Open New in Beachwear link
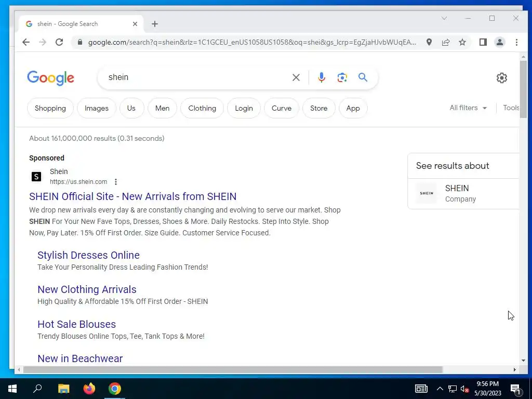 click(x=80, y=358)
